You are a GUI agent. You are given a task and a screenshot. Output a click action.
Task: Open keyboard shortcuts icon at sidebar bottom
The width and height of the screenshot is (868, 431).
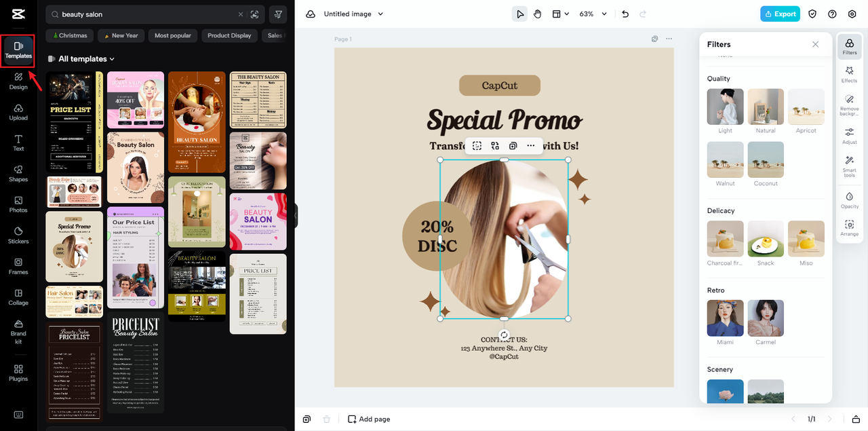[18, 415]
